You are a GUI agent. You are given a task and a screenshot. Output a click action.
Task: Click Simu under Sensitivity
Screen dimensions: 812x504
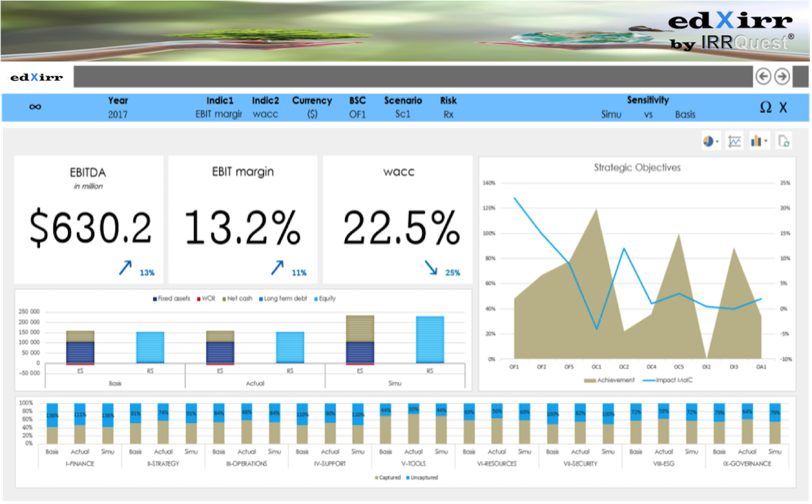tap(611, 115)
